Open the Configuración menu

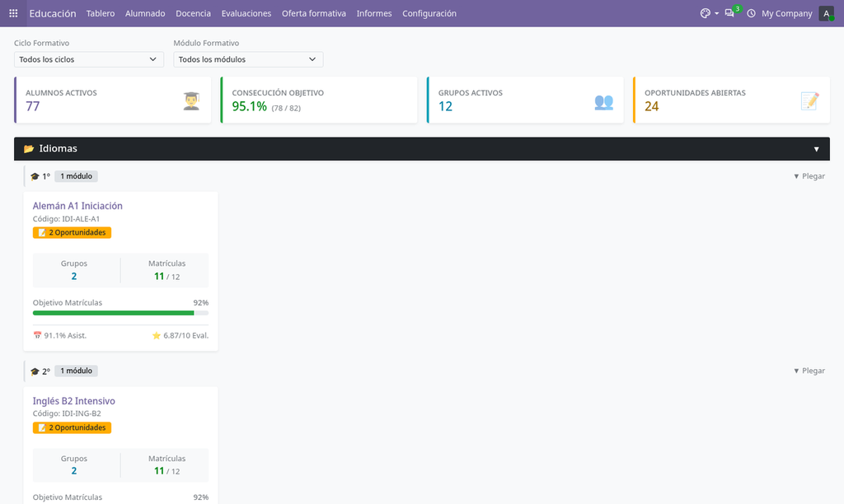pyautogui.click(x=429, y=13)
